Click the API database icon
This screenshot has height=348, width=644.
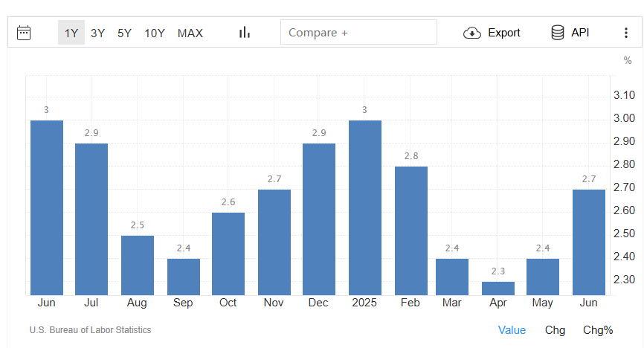[x=557, y=33]
